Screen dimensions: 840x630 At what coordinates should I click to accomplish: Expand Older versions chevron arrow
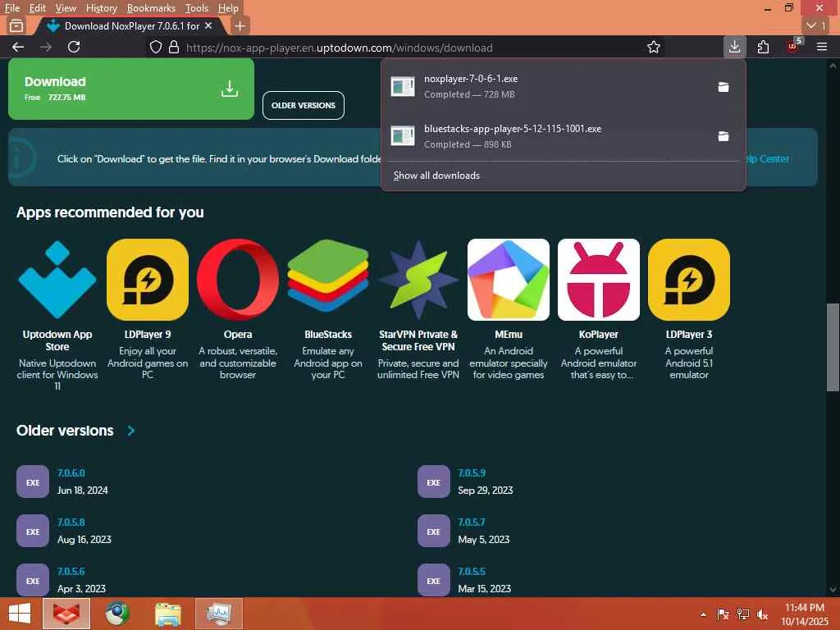click(131, 431)
